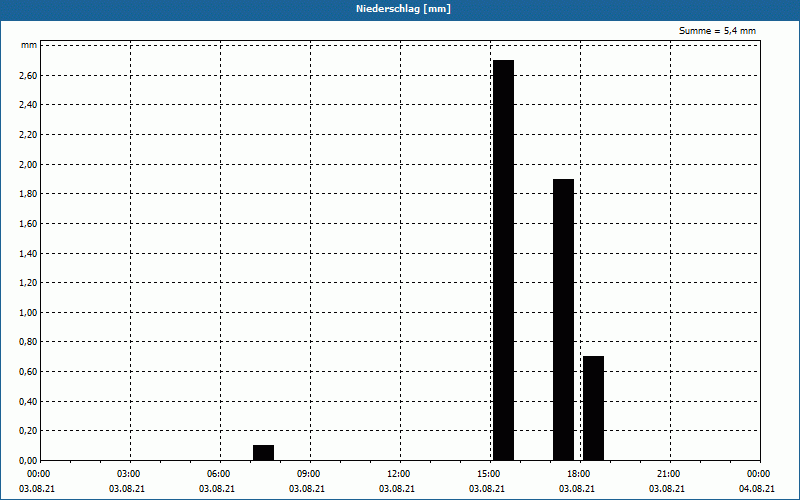Click the 1,40 y-axis value

click(28, 253)
